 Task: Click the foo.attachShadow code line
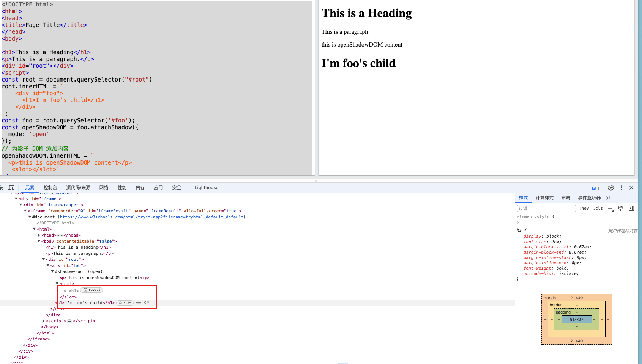[70, 127]
